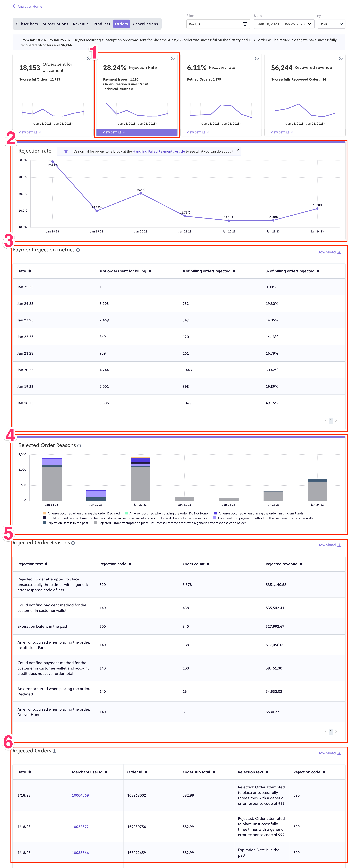Click the Jan 18 23 data point 49.36%

coord(53,161)
